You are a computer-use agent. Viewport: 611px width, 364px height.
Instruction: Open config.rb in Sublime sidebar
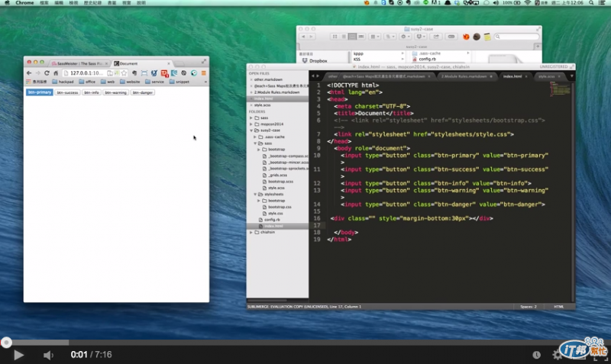272,220
